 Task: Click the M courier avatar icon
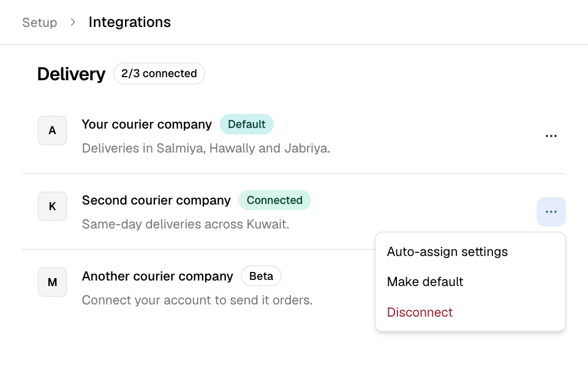pos(53,282)
